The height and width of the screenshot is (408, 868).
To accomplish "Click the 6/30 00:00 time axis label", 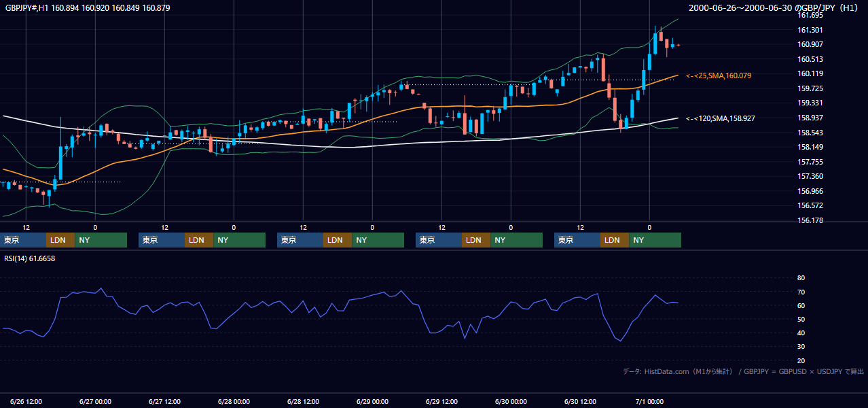I will [511, 402].
